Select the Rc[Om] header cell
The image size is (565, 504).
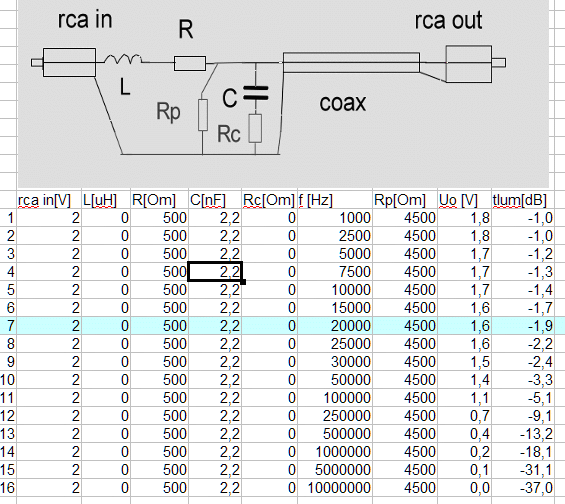pos(270,200)
